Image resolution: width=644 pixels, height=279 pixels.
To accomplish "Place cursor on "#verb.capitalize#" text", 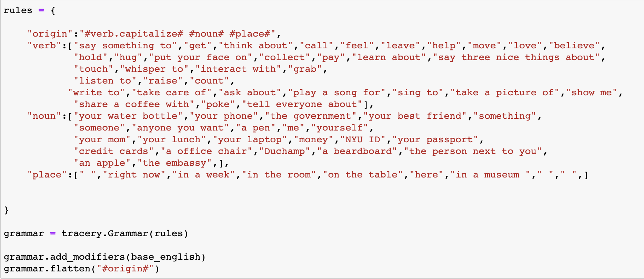I will pos(134,34).
